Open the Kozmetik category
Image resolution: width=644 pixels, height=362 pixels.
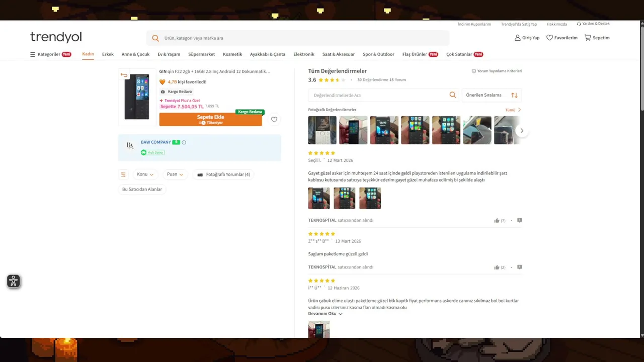[x=232, y=54]
